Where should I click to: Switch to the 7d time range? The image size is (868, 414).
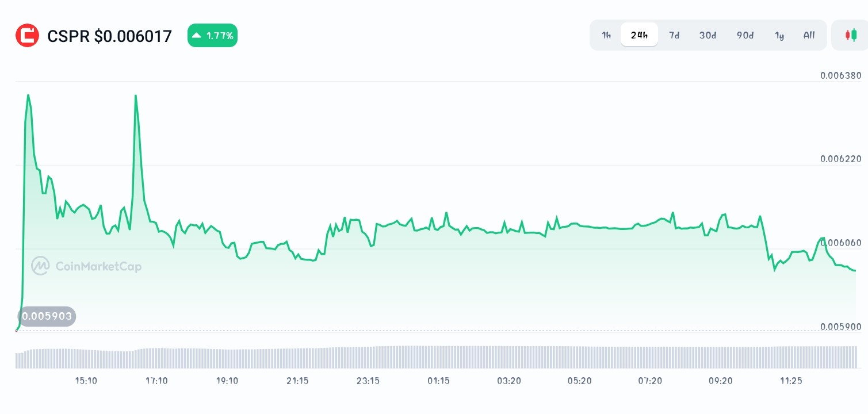coord(674,35)
